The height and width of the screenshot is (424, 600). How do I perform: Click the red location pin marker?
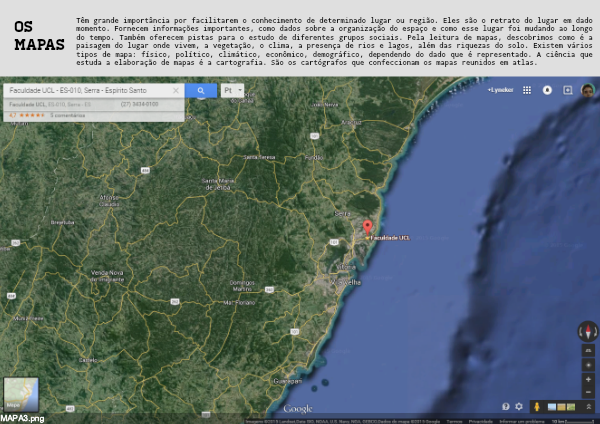point(367,227)
